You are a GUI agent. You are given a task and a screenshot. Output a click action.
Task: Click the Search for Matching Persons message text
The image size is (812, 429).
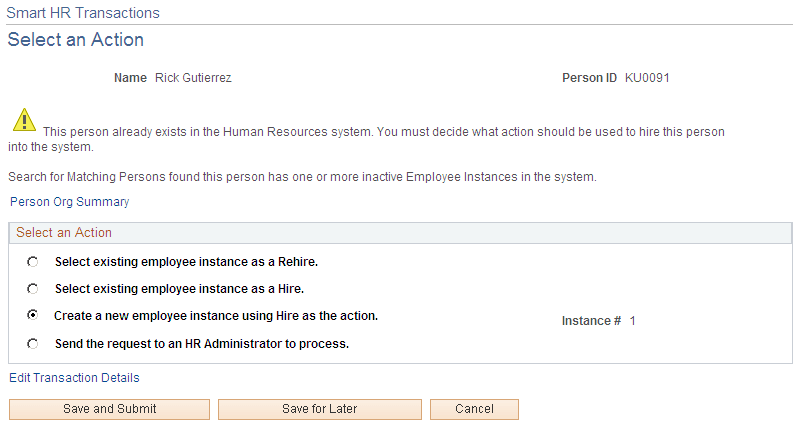point(301,177)
